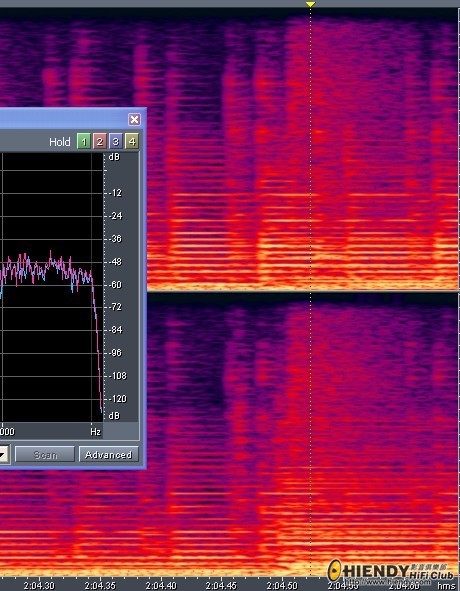Click the 2:04.30 mark on time ruler
The height and width of the screenshot is (591, 460).
coord(39,585)
